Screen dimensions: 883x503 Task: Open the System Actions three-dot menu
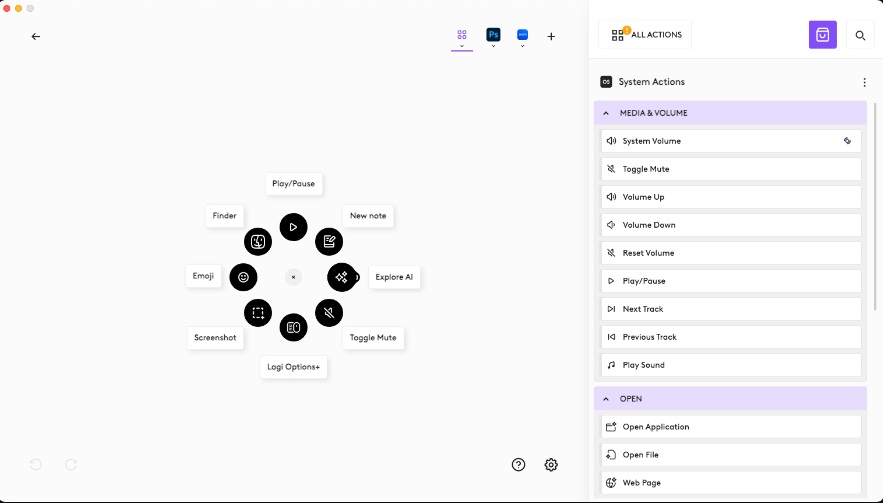pos(865,82)
